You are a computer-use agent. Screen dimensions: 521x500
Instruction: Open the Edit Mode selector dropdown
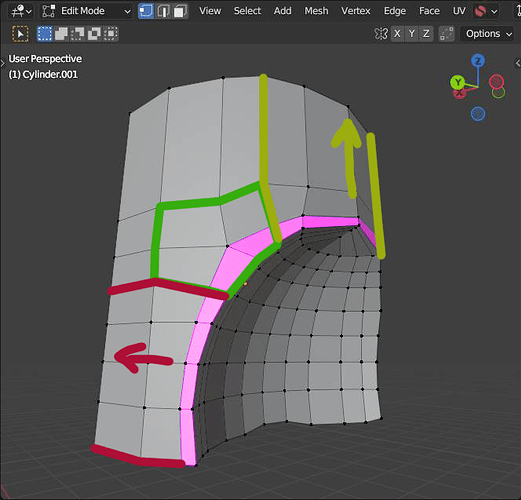(x=86, y=11)
